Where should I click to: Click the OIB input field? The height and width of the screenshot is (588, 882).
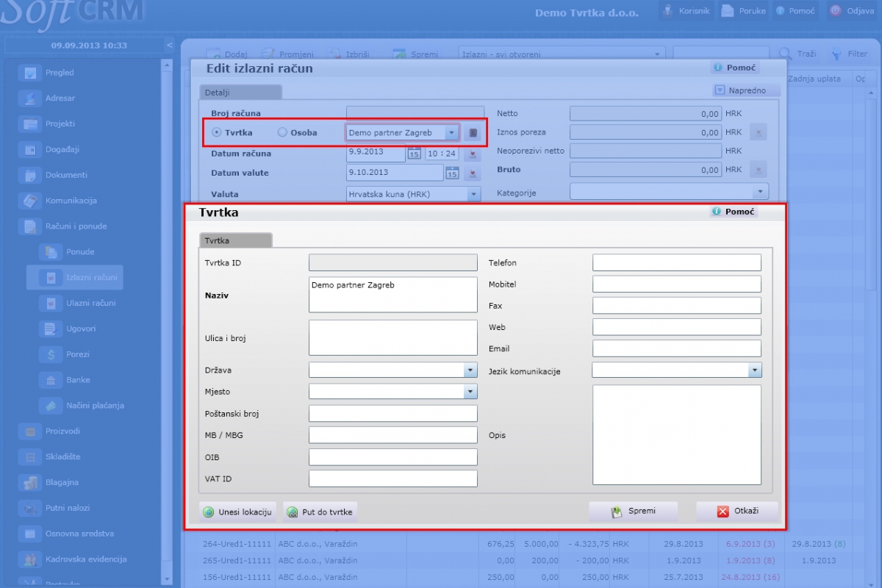393,457
